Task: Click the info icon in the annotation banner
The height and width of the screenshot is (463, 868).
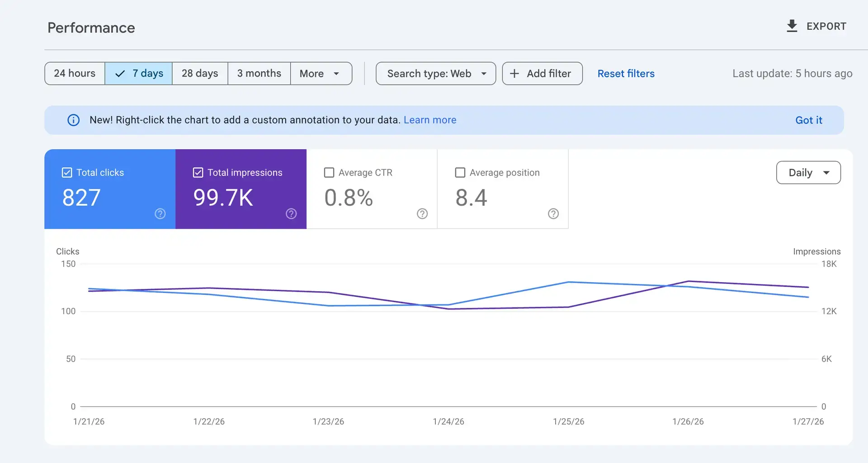Action: tap(73, 120)
